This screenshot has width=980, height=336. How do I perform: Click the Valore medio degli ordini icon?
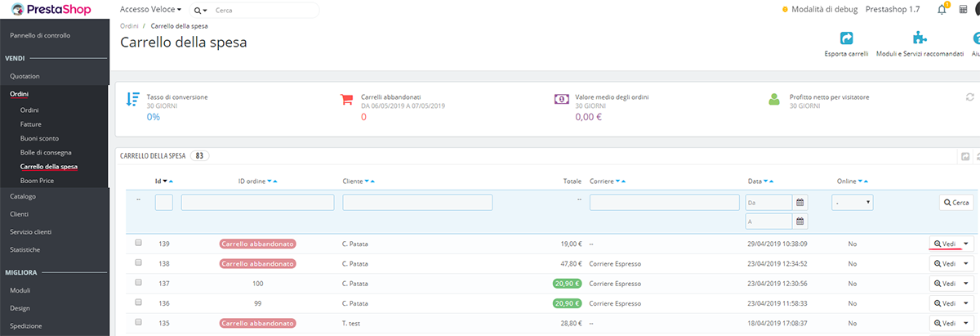click(x=561, y=98)
